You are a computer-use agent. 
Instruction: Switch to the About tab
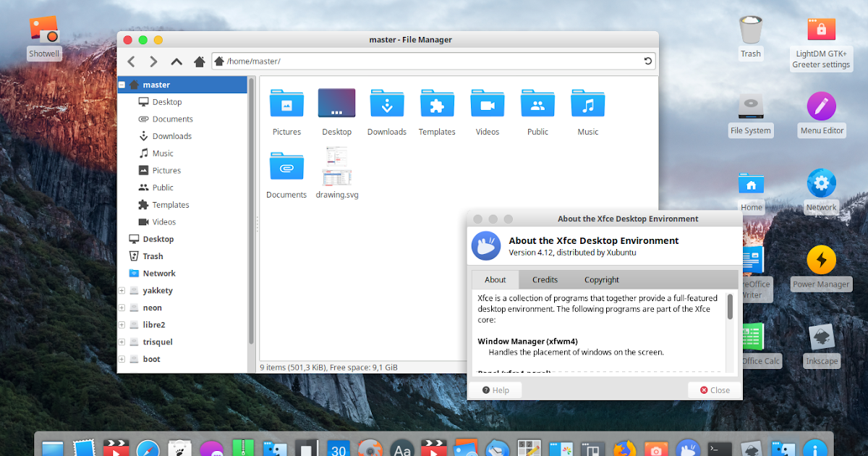coord(495,279)
